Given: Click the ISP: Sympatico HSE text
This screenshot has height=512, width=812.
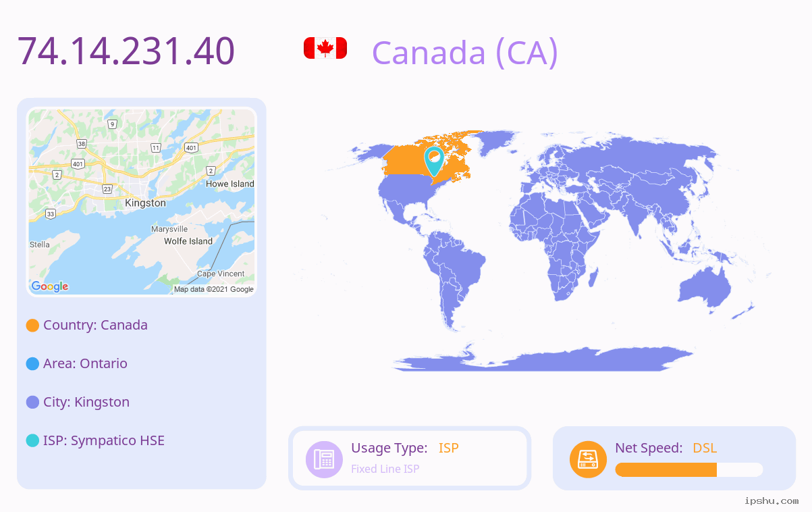Looking at the screenshot, I should [104, 440].
